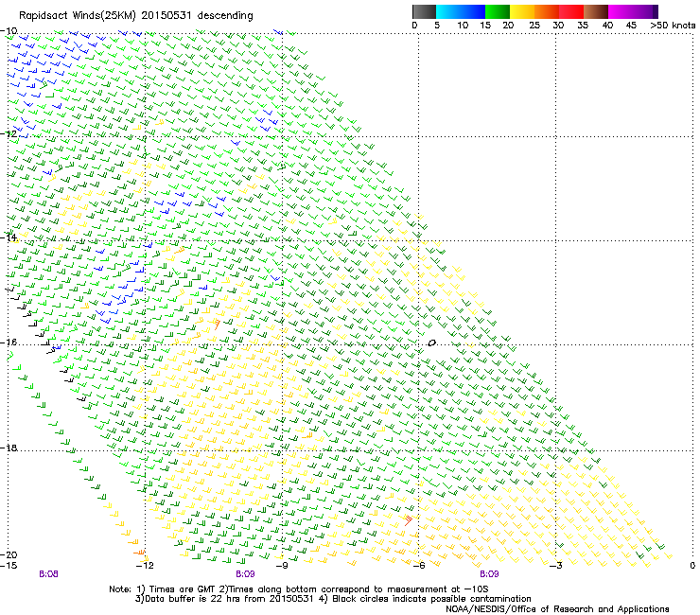Click the latitude label '-12' on left axis
700x615 pixels.
(9, 133)
